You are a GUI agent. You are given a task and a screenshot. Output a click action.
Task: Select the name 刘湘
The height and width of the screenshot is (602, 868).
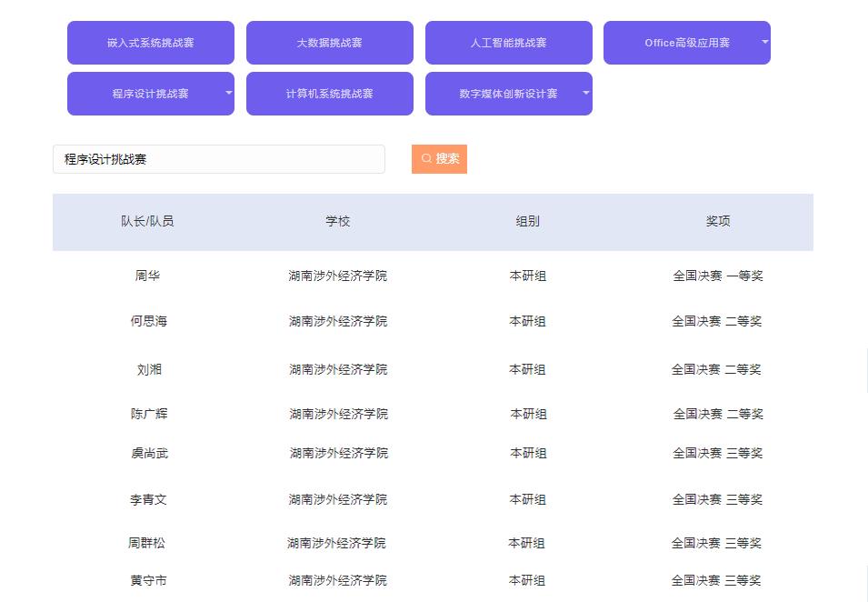(149, 369)
